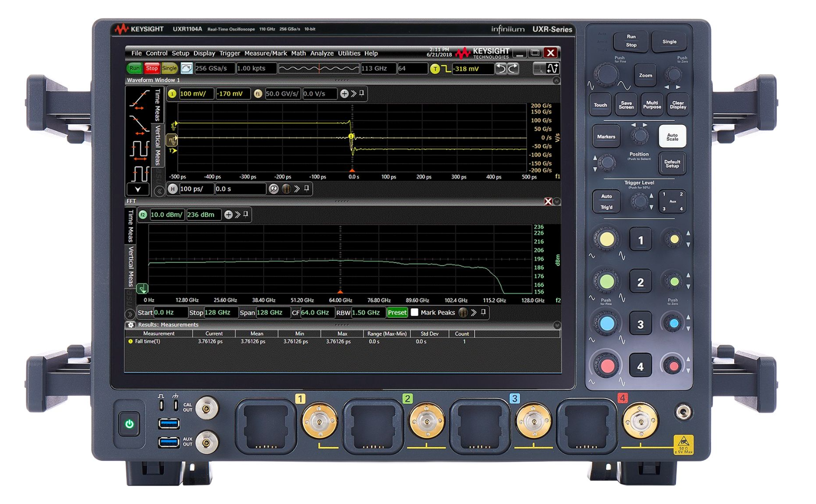Expand the measurement icons list with down arrow
The height and width of the screenshot is (504, 816).
[x=138, y=189]
